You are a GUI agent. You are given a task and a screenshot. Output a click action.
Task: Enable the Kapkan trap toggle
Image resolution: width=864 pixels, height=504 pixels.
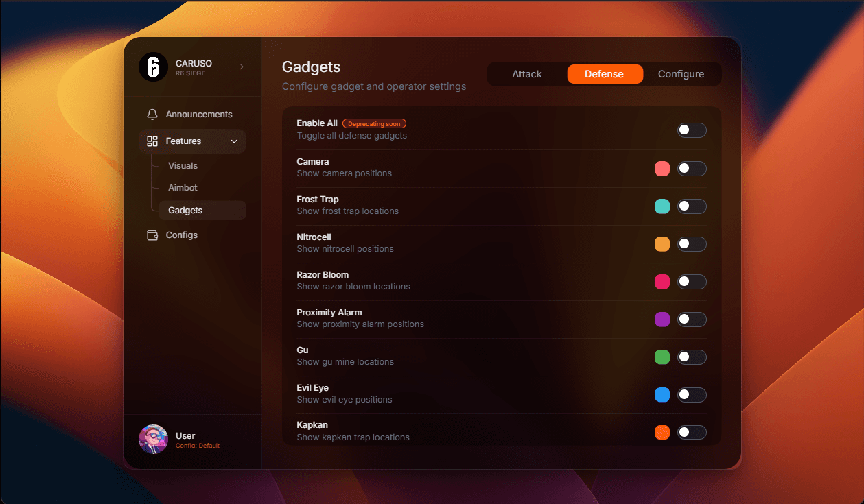692,433
